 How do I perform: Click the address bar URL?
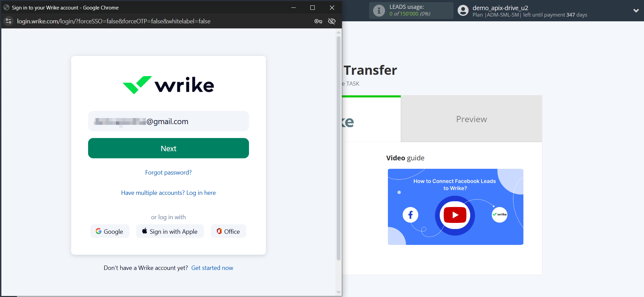tap(114, 21)
